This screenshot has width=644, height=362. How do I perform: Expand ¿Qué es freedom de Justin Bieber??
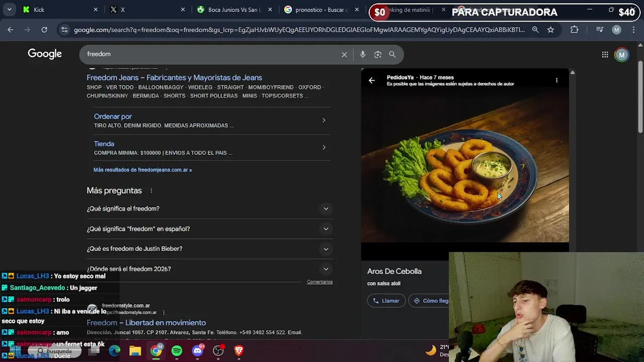[209, 249]
